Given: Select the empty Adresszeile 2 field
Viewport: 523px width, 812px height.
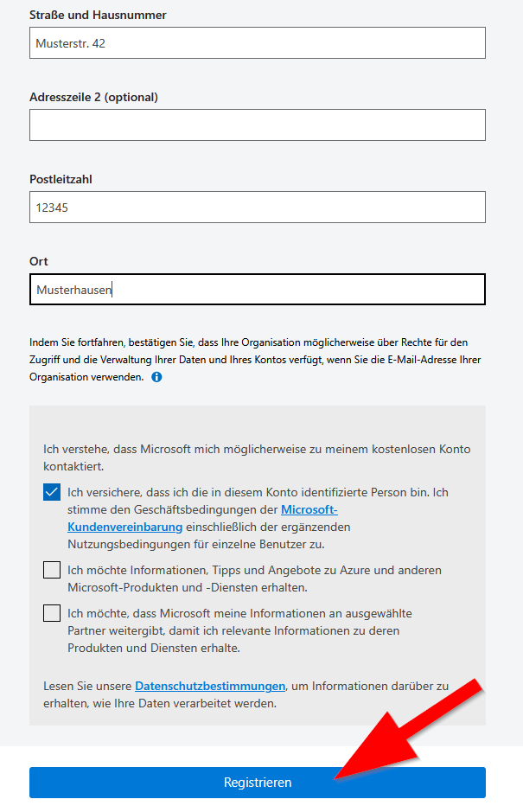Looking at the screenshot, I should tap(257, 125).
